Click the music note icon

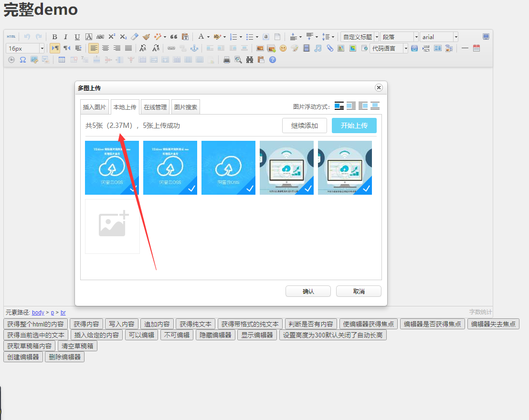coord(318,48)
